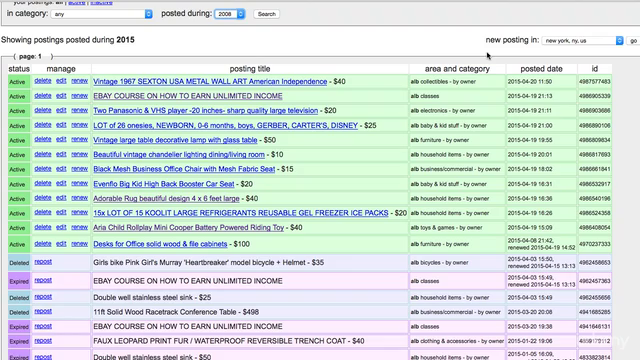Open Desks for Office solid wood posting
Viewport: 640px width, 360px height.
coord(160,244)
